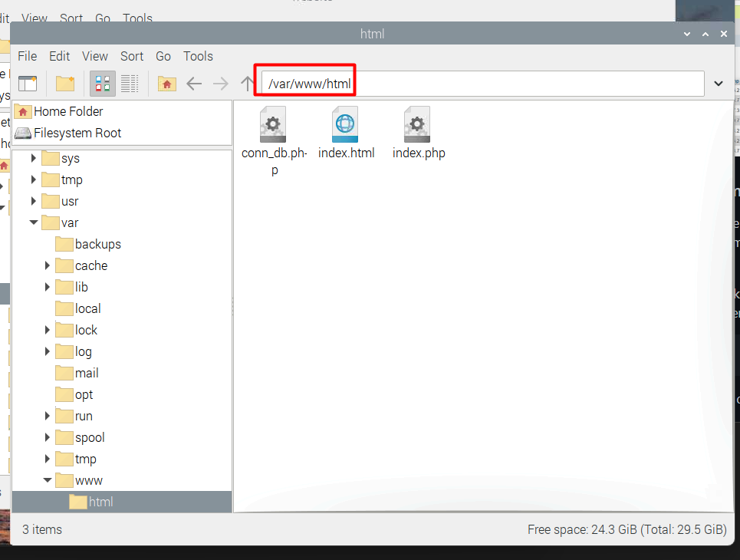Open the Tools menu
This screenshot has height=560, width=740.
pos(198,56)
